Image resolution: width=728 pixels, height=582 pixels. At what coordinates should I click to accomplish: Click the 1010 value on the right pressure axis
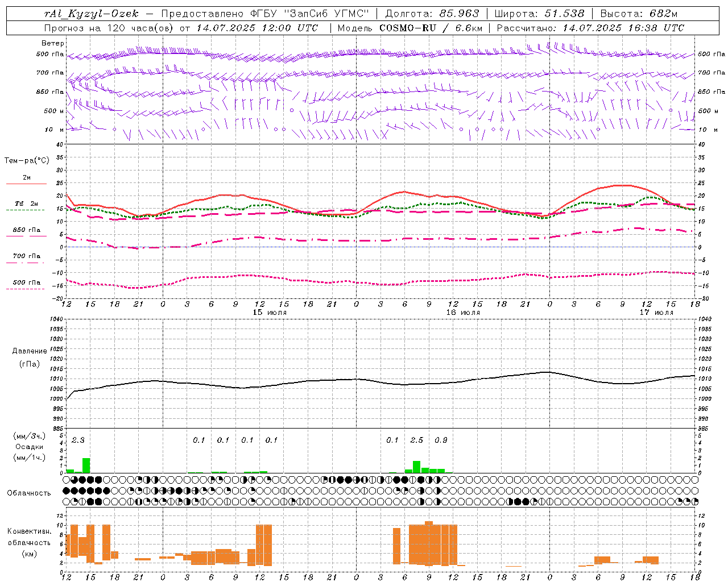click(705, 379)
